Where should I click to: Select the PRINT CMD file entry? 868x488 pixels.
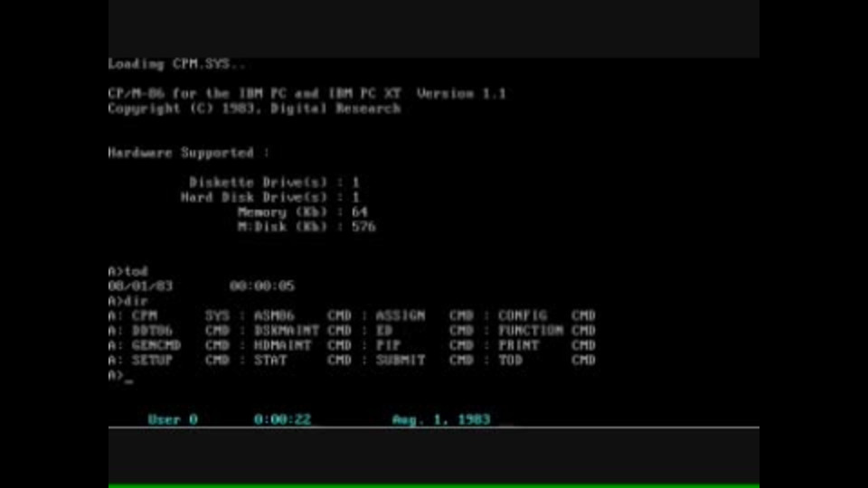(547, 345)
